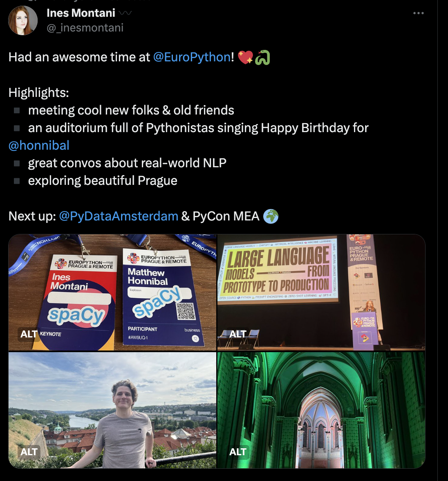
Task: Open the photo of man overlooking Prague
Action: tap(112, 410)
